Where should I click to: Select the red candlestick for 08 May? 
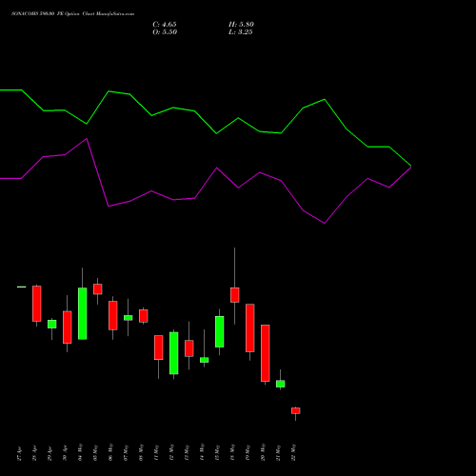coord(144,316)
